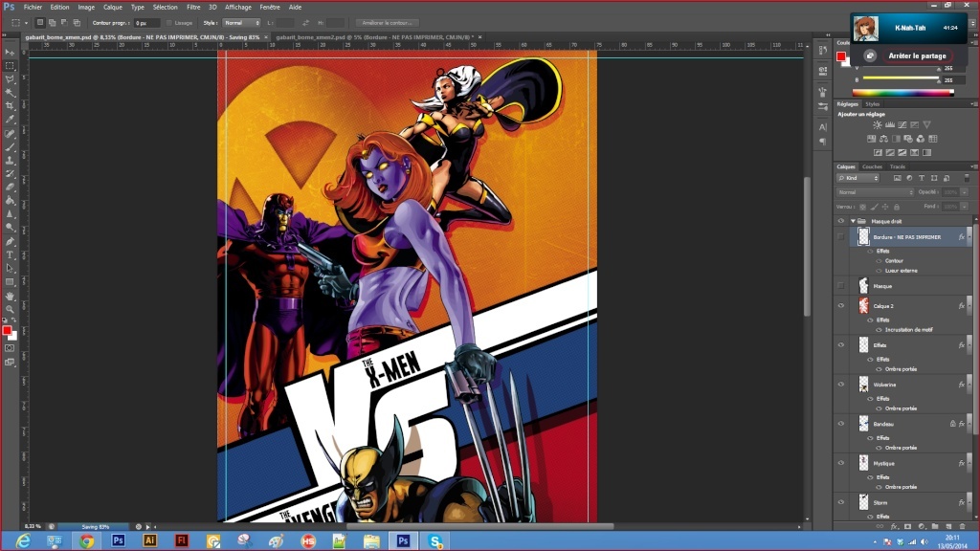Show the Bordure - NE PAS IMPRIMER layer
980x551 pixels.
tap(840, 237)
